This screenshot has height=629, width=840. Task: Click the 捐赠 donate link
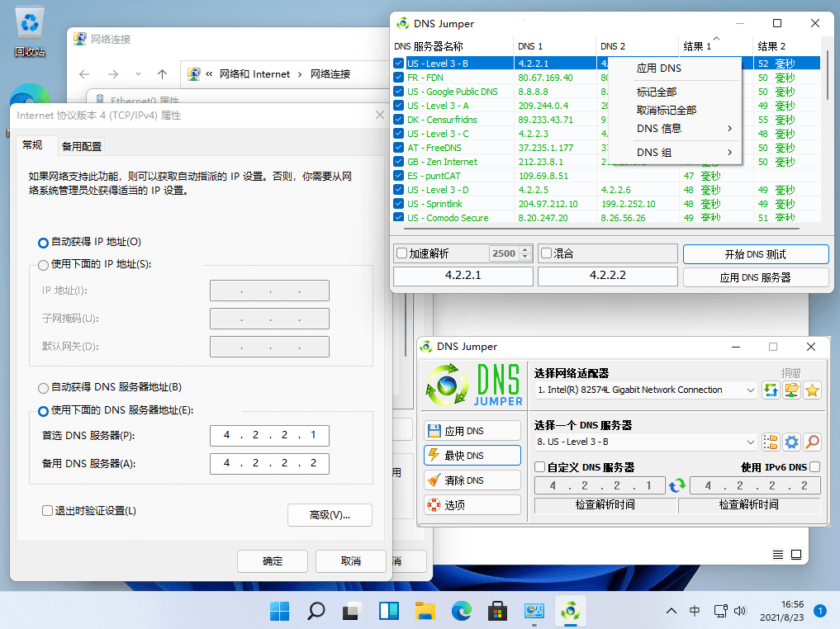[790, 373]
